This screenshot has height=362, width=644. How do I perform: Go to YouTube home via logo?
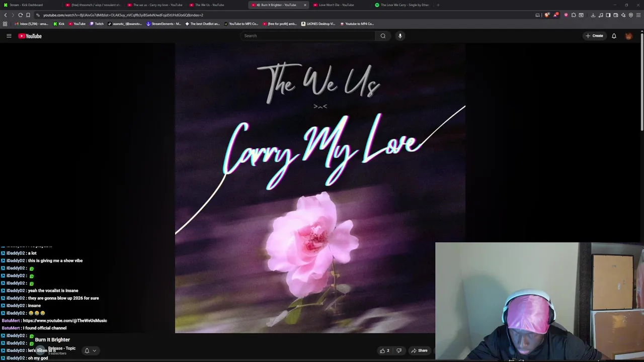point(30,36)
